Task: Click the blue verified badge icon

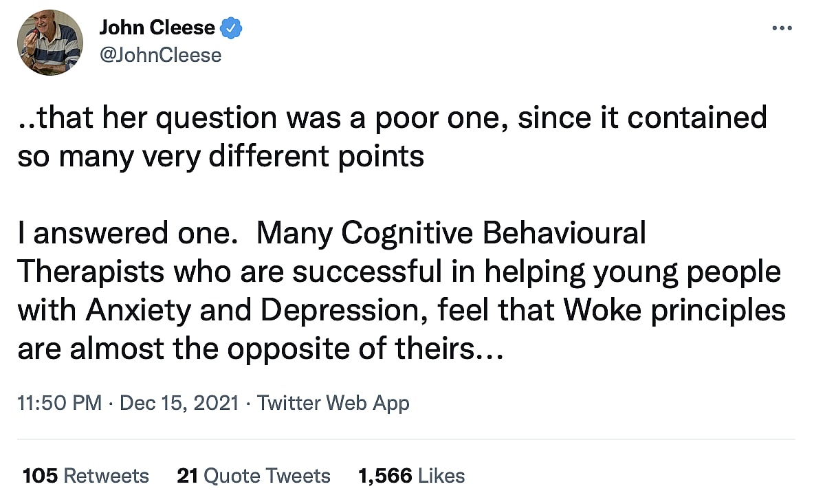Action: [x=232, y=29]
